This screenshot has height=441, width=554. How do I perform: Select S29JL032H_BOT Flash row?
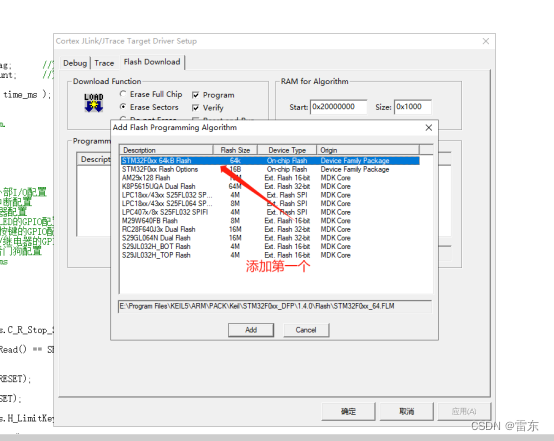[270, 246]
